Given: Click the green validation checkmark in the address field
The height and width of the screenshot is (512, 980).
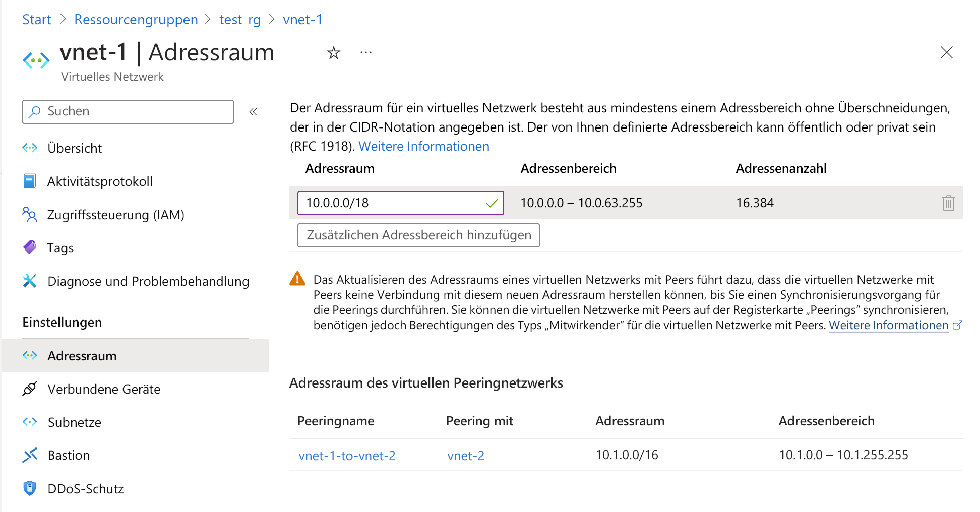Looking at the screenshot, I should point(492,203).
